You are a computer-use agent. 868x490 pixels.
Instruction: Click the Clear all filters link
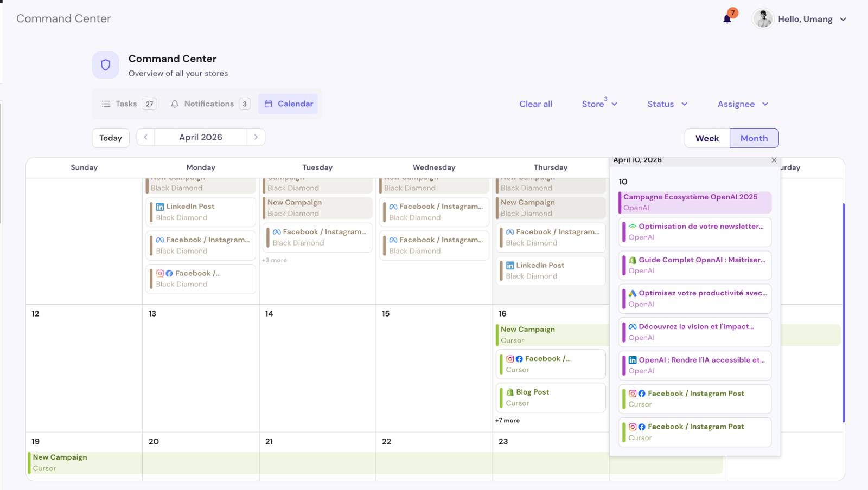click(x=535, y=104)
